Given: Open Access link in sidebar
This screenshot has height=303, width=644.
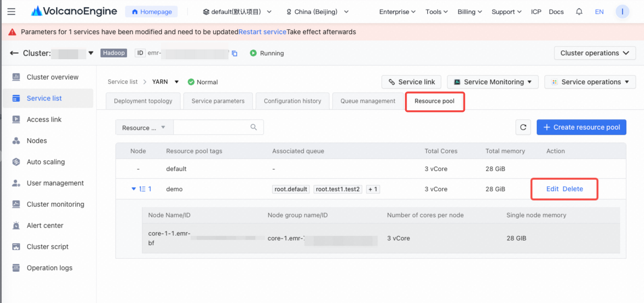Looking at the screenshot, I should click(48, 119).
